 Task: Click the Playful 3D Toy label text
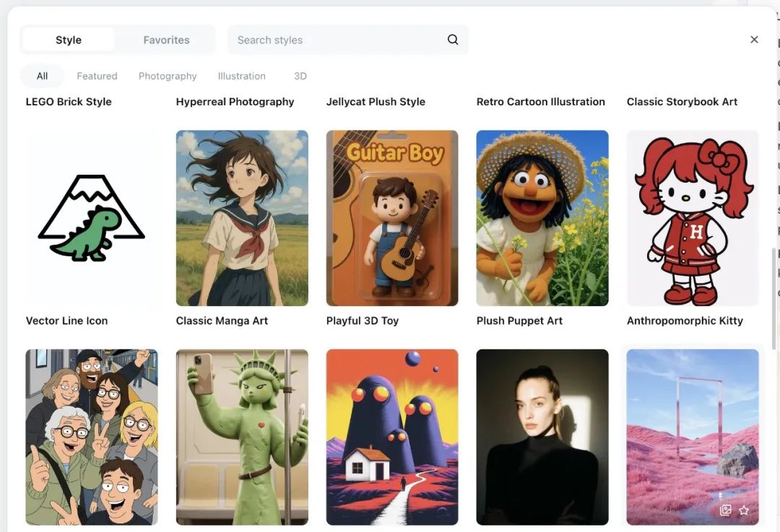(363, 320)
